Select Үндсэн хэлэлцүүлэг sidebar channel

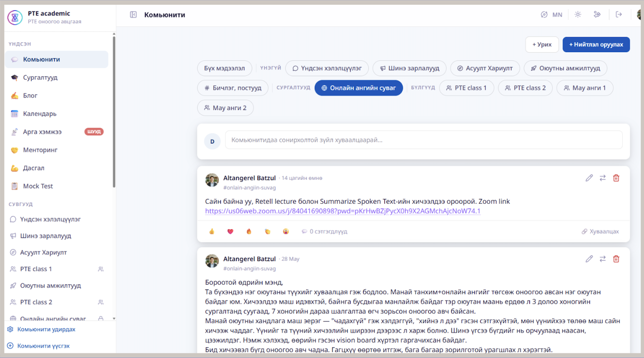coord(57,219)
